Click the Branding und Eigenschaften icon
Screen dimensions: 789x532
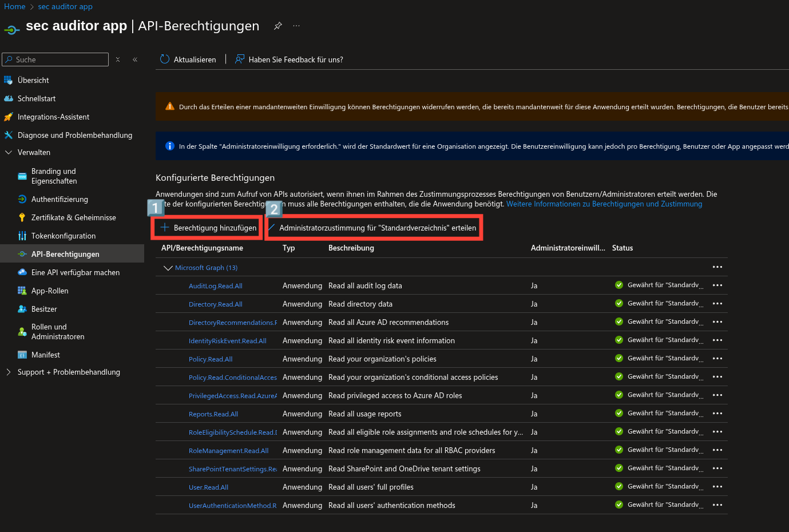[22, 176]
